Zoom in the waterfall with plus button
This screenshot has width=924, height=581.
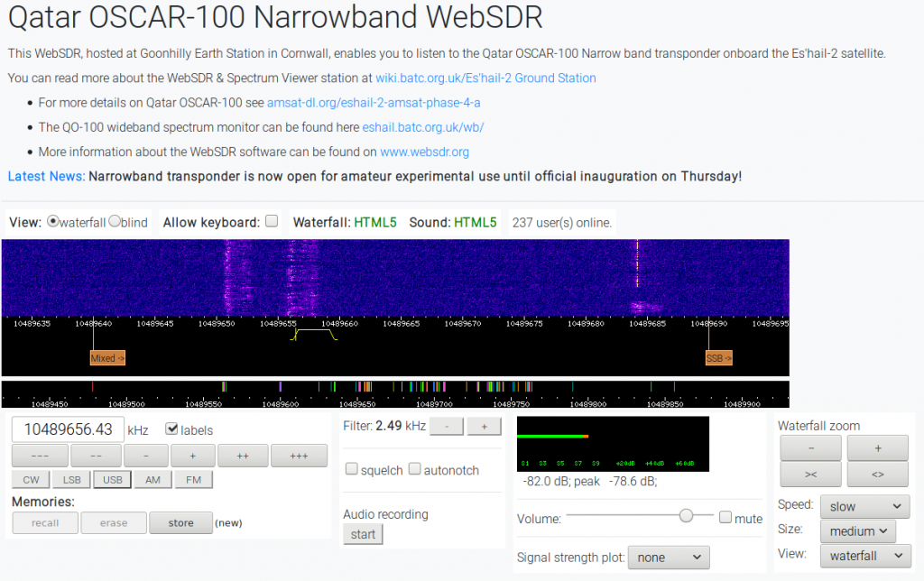(877, 448)
